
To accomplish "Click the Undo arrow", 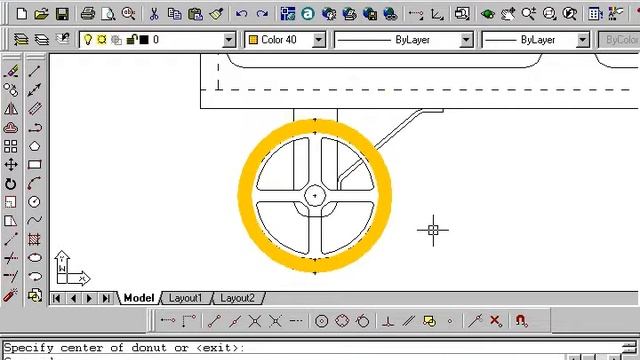I will [242, 14].
